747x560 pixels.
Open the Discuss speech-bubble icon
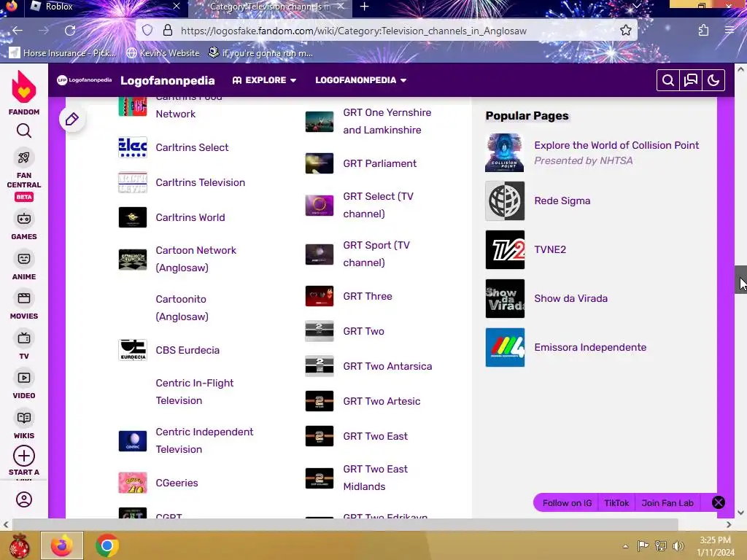pos(691,80)
